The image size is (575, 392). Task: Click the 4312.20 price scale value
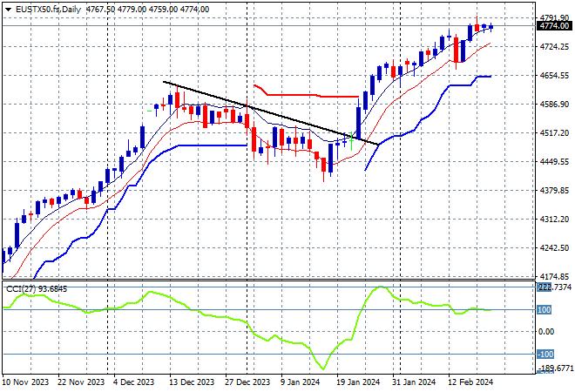[554, 219]
